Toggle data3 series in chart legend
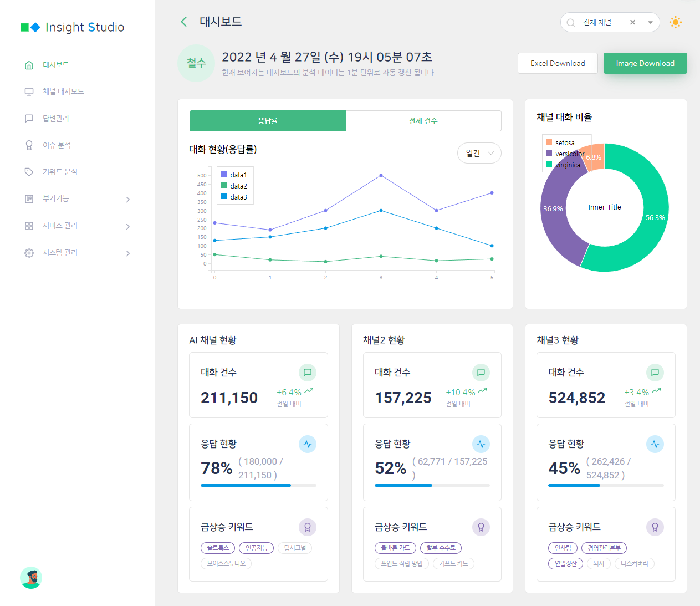Screen dimensions: 700x606 tap(224, 197)
